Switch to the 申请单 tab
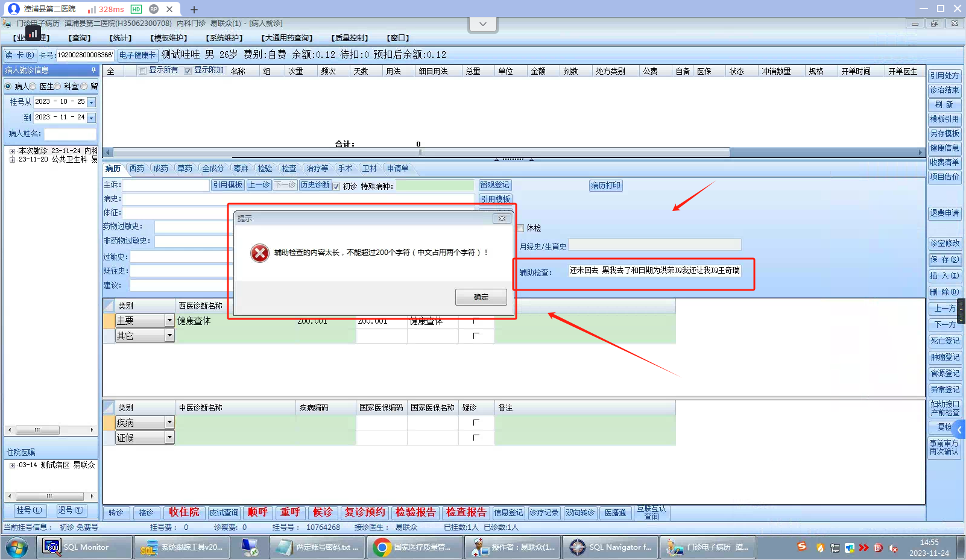The width and height of the screenshot is (966, 560). pyautogui.click(x=397, y=169)
